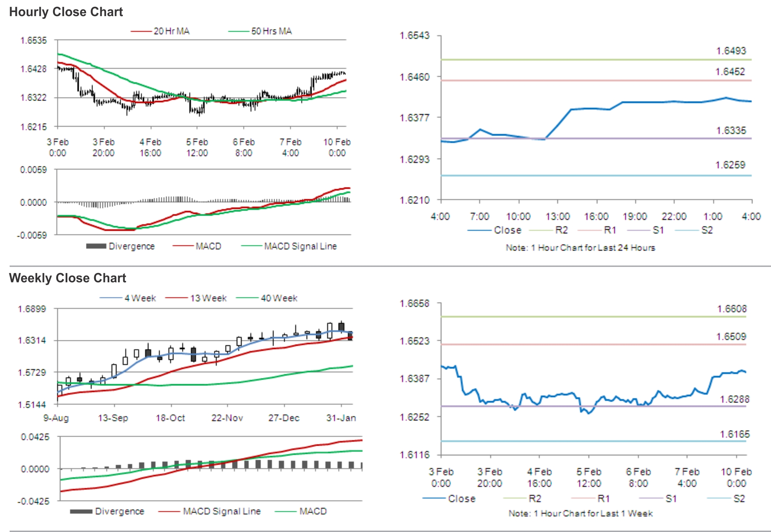
Task: Click the 1.6215 axis label
Action: [34, 127]
